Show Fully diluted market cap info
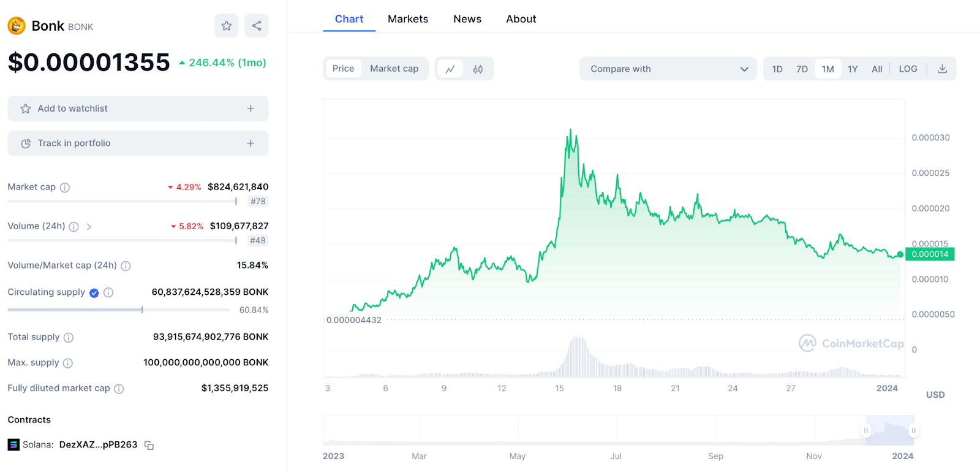980x472 pixels. tap(119, 389)
